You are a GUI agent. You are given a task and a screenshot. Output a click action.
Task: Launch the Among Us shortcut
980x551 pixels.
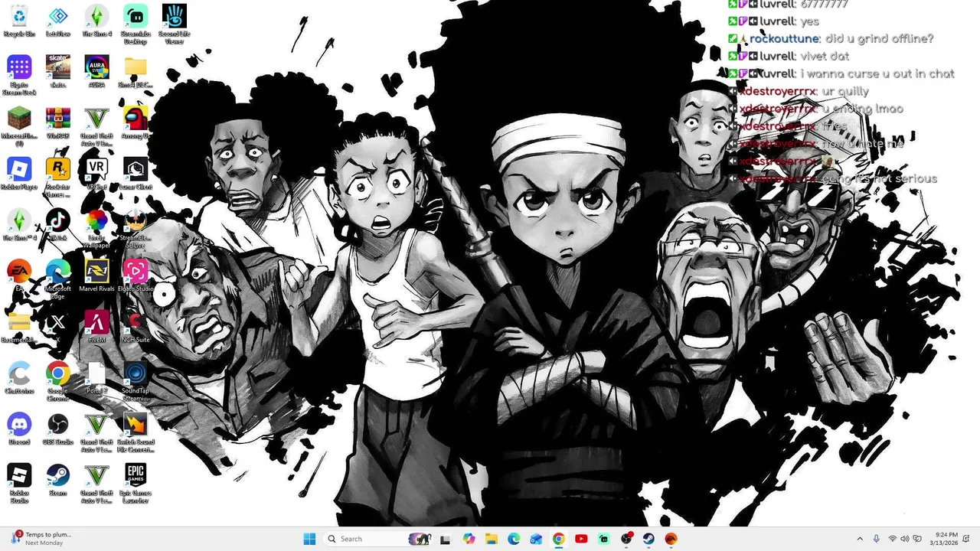pos(136,122)
